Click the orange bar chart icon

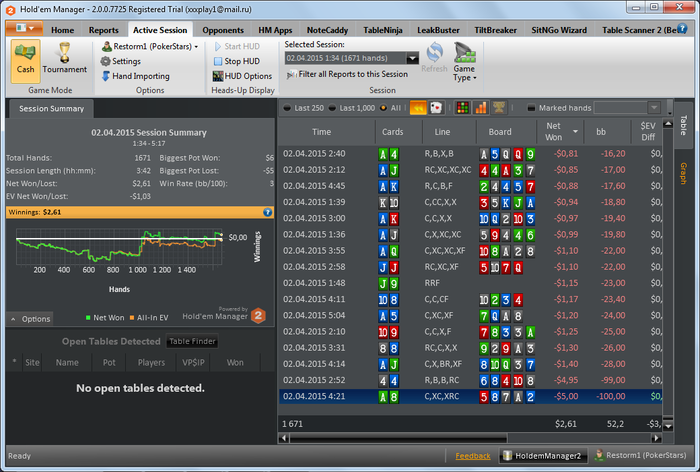[481, 108]
